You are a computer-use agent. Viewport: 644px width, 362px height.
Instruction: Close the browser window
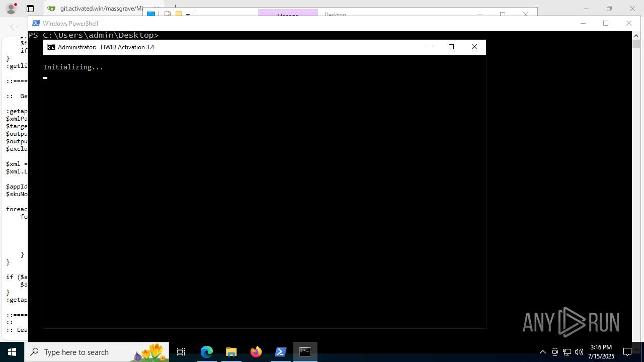[x=632, y=9]
